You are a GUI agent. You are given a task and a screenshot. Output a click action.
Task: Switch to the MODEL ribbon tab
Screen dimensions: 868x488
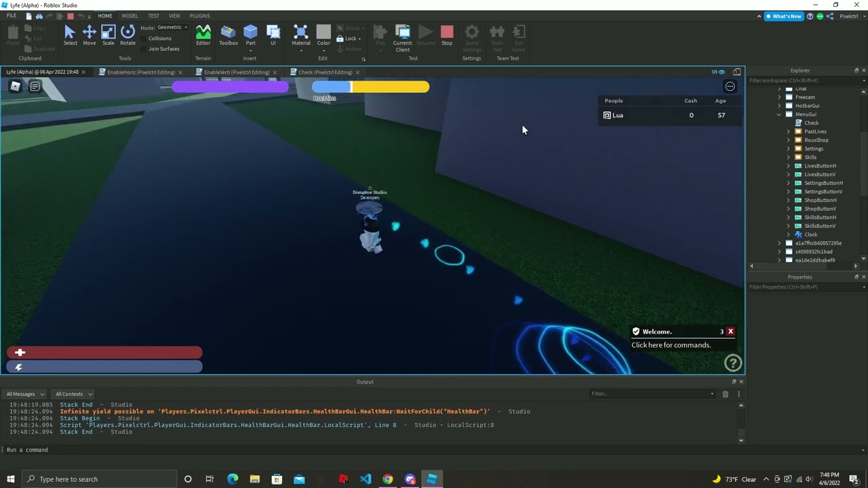(x=130, y=16)
